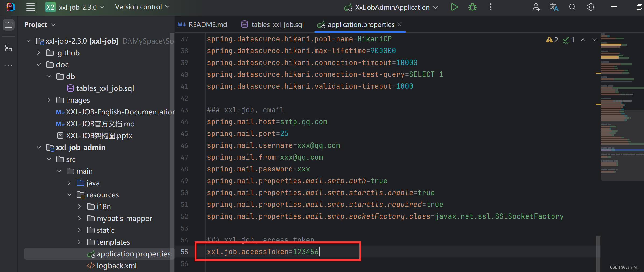Start debugging with the bug icon

472,7
